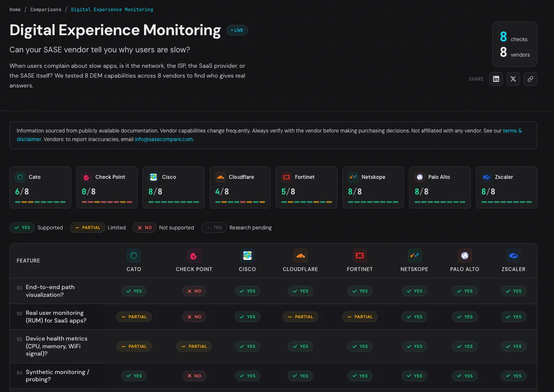Click the FEATURE column header
Image resolution: width=554 pixels, height=392 pixels.
(28, 261)
